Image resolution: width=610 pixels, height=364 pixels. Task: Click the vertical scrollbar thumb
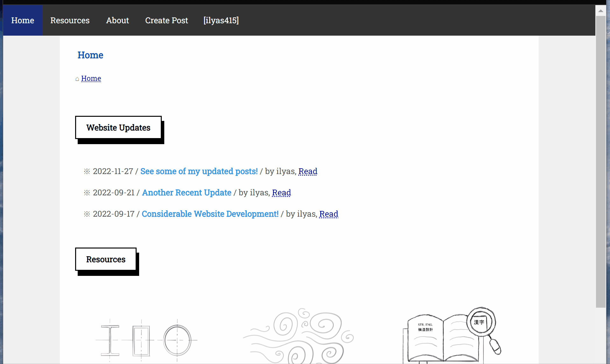[x=601, y=162]
